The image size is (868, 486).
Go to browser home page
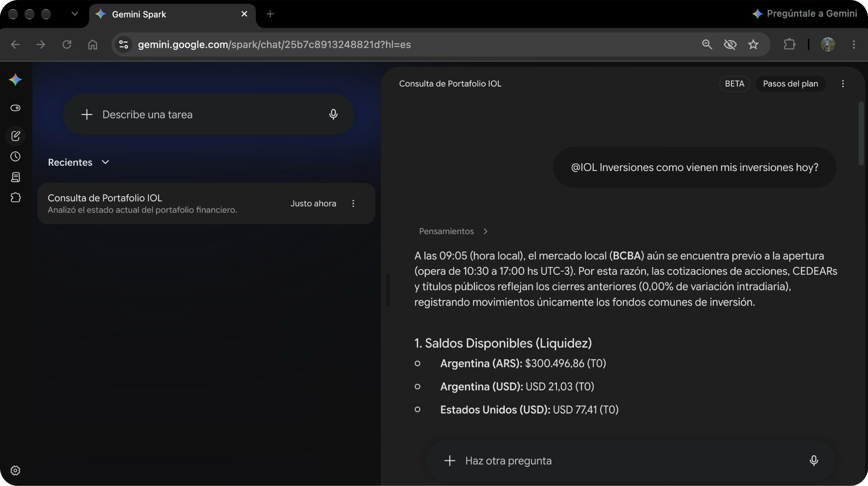pos(92,44)
